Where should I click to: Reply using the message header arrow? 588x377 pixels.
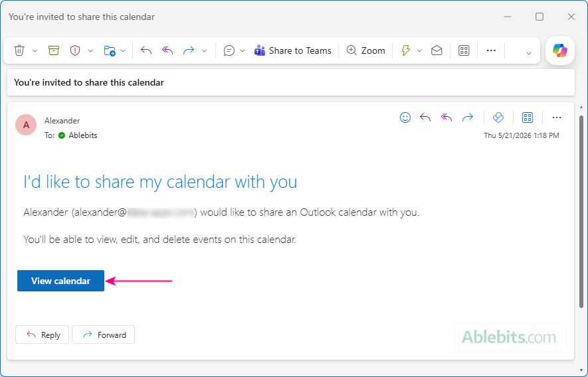click(425, 117)
